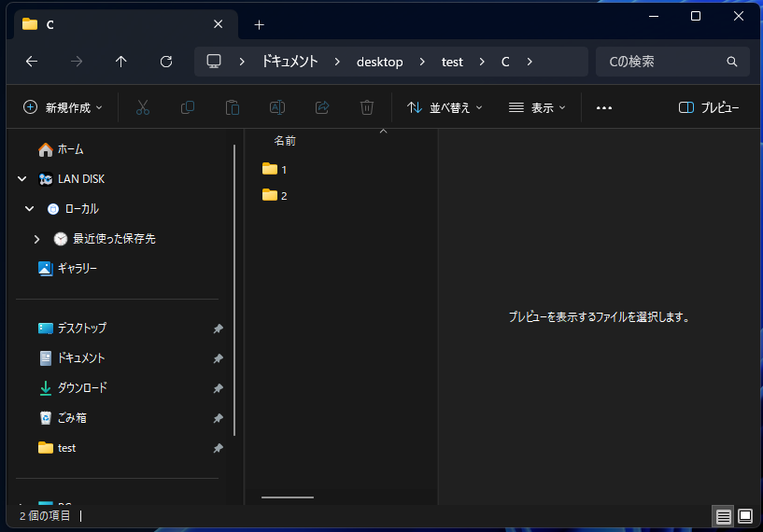The height and width of the screenshot is (532, 763).
Task: Expand the 最近使った保存先 node
Action: point(36,239)
